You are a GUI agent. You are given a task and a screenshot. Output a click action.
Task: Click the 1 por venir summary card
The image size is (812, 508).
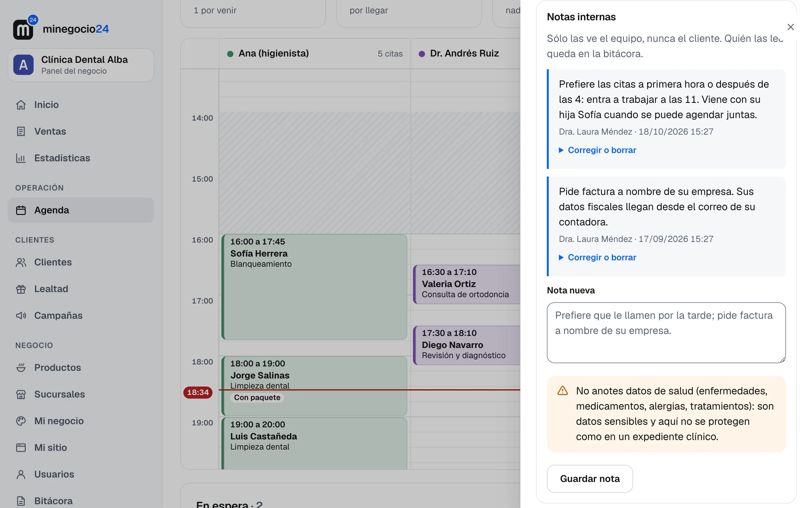253,13
